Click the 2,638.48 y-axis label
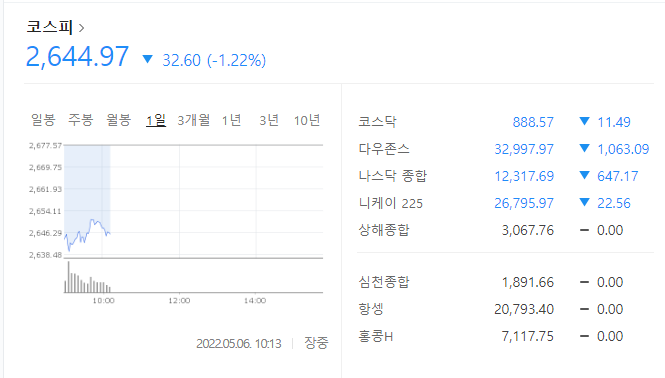The image size is (665, 378). tap(45, 255)
